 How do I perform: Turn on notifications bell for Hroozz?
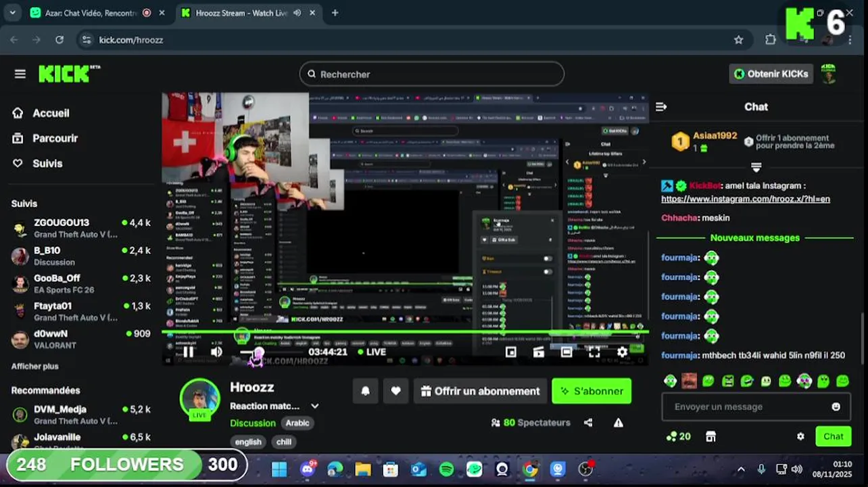(366, 391)
